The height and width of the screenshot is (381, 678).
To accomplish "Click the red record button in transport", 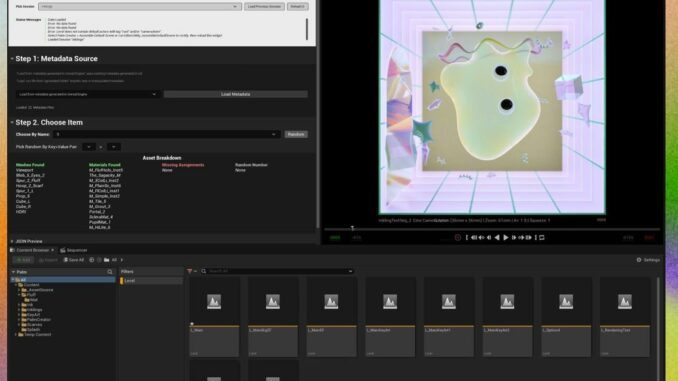I will tap(458, 237).
